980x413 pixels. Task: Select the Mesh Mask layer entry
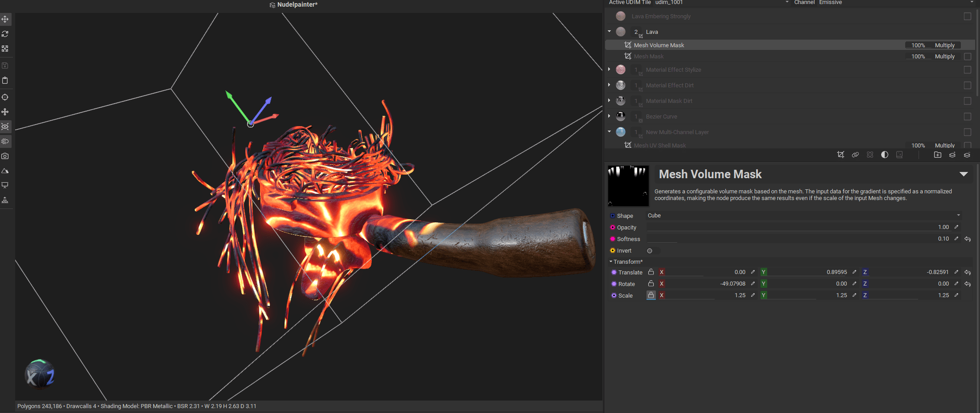tap(649, 57)
